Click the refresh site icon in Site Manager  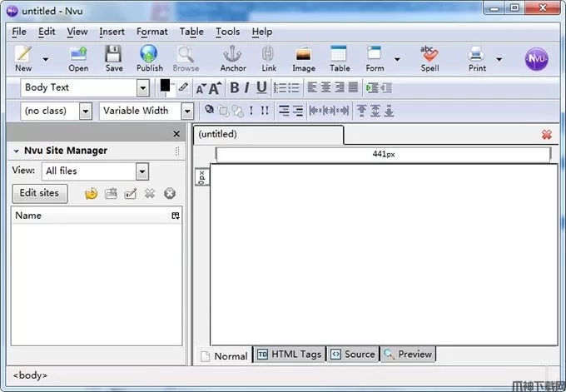[91, 194]
